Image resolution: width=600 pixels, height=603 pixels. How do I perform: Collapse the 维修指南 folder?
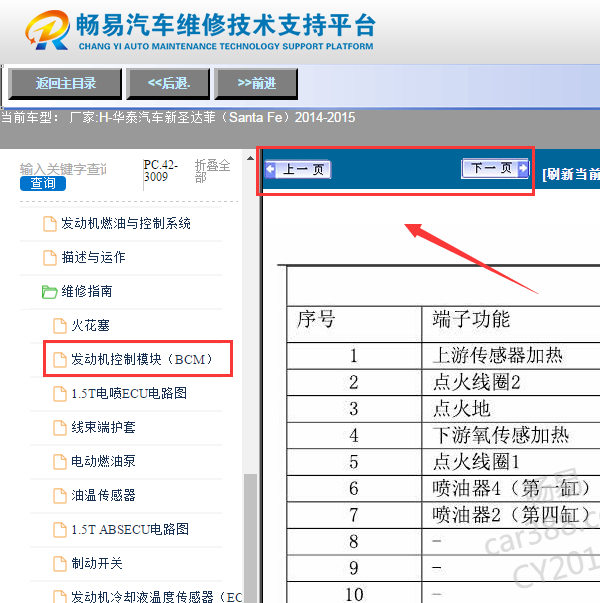click(87, 292)
